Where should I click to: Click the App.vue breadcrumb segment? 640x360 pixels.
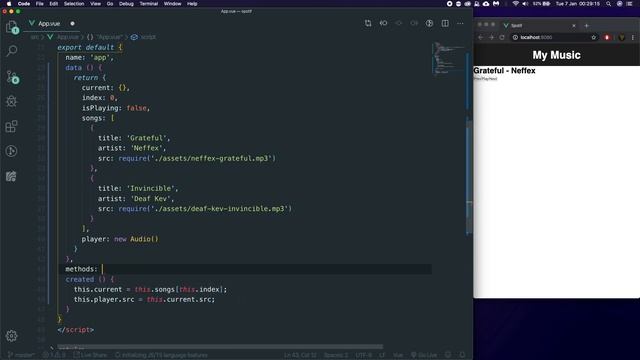(x=63, y=37)
